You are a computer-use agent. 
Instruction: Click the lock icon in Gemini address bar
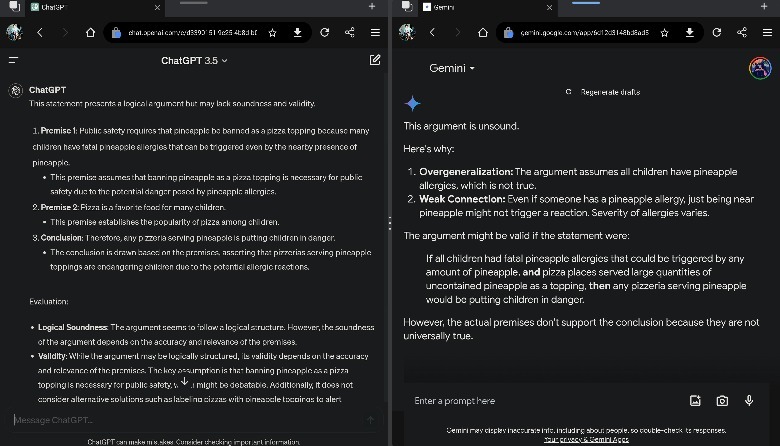tap(508, 33)
